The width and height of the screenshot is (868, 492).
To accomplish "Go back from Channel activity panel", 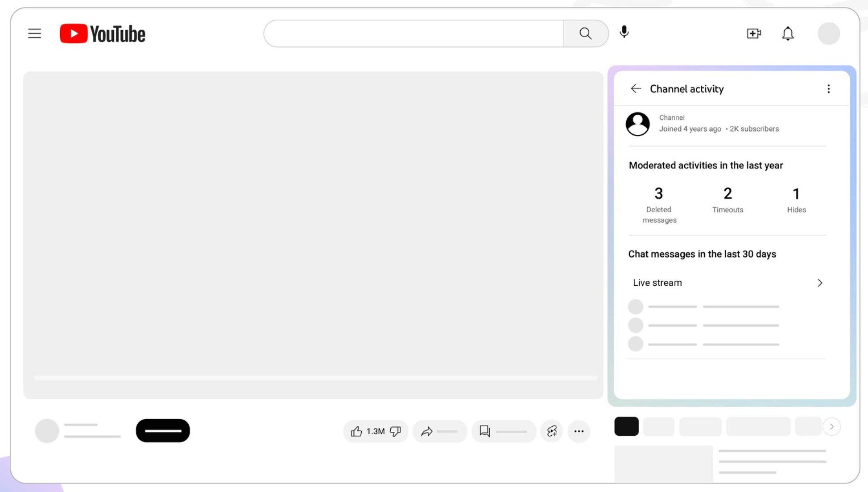I will (636, 89).
